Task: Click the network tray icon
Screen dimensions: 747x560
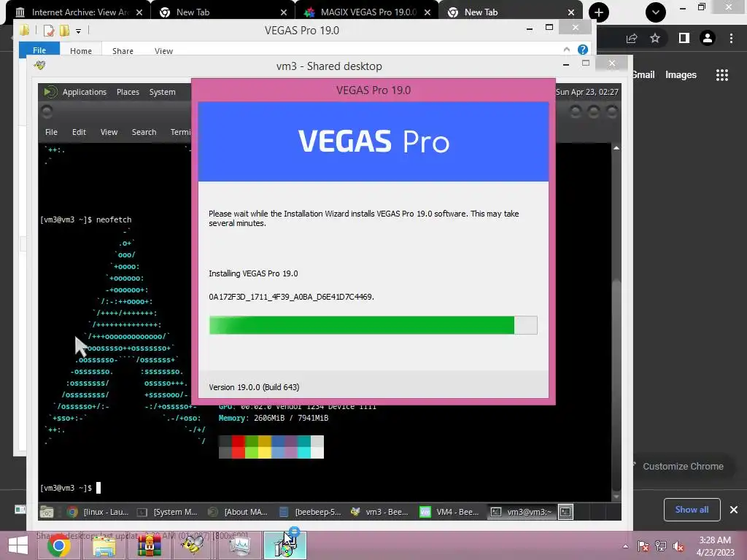Action: click(661, 546)
